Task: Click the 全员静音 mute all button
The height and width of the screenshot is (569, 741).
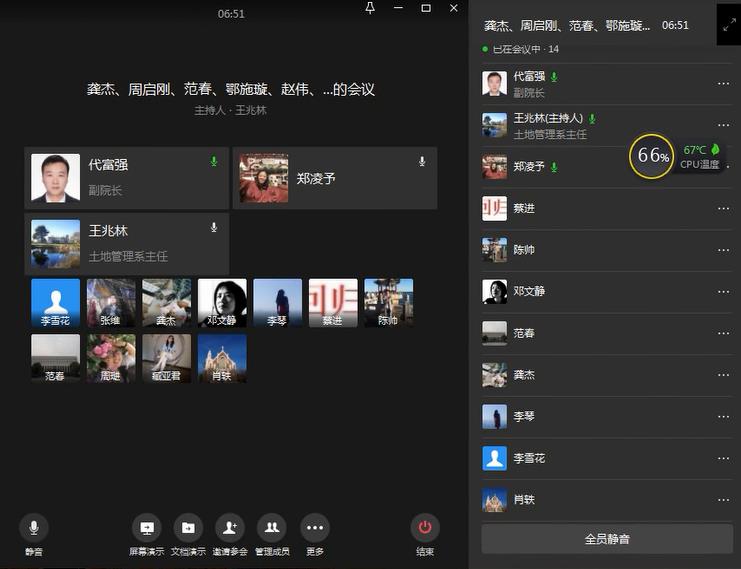Action: 607,539
